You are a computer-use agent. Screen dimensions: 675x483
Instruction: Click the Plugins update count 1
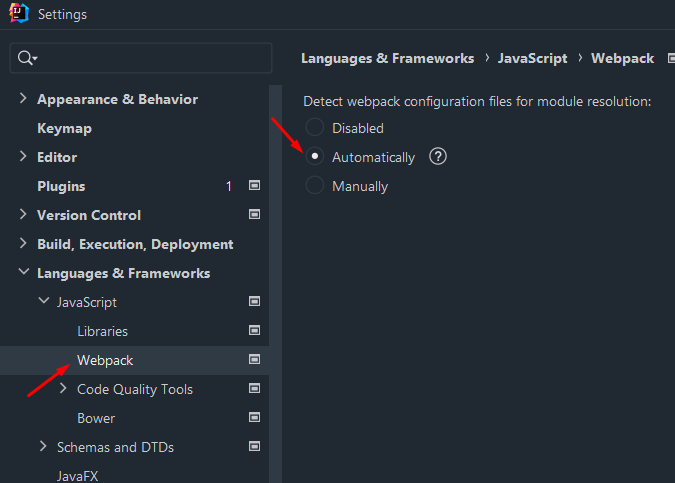click(229, 186)
